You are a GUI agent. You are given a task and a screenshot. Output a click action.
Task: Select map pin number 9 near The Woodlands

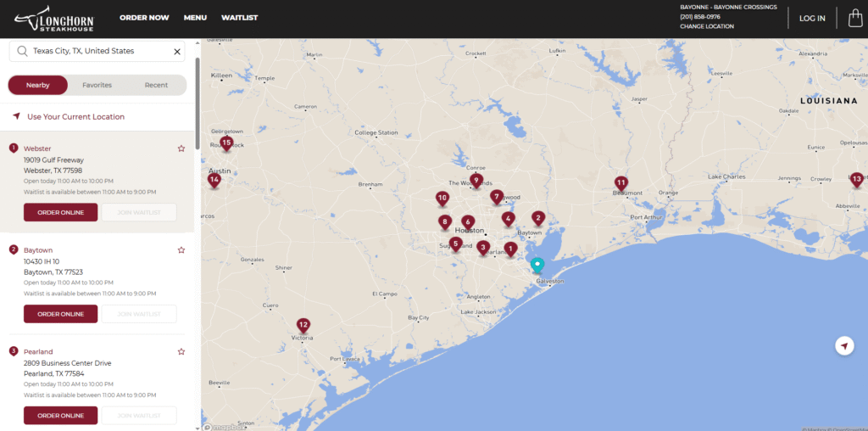point(476,182)
